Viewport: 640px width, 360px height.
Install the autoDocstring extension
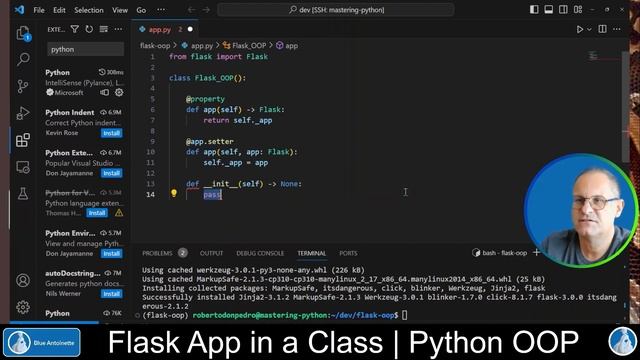click(x=111, y=293)
